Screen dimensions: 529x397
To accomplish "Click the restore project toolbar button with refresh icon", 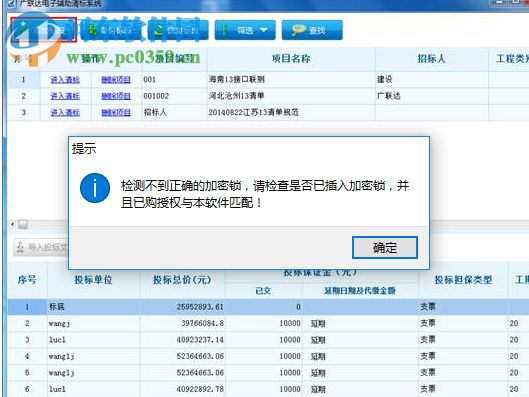I will pyautogui.click(x=178, y=30).
